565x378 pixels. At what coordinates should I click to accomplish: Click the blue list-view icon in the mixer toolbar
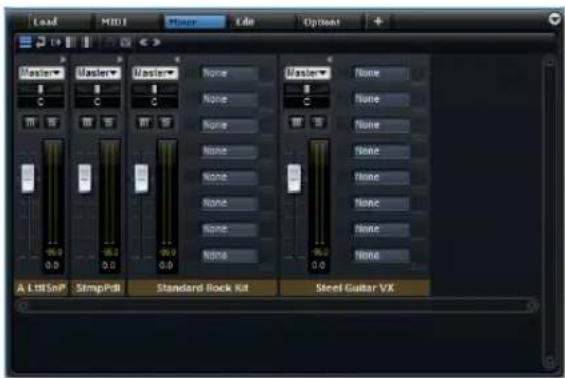[x=25, y=42]
